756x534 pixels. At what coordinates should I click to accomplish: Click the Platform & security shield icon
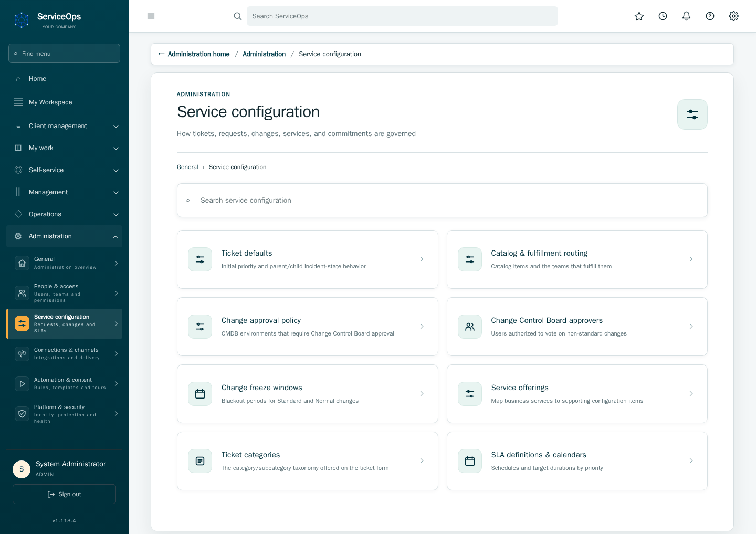tap(22, 414)
